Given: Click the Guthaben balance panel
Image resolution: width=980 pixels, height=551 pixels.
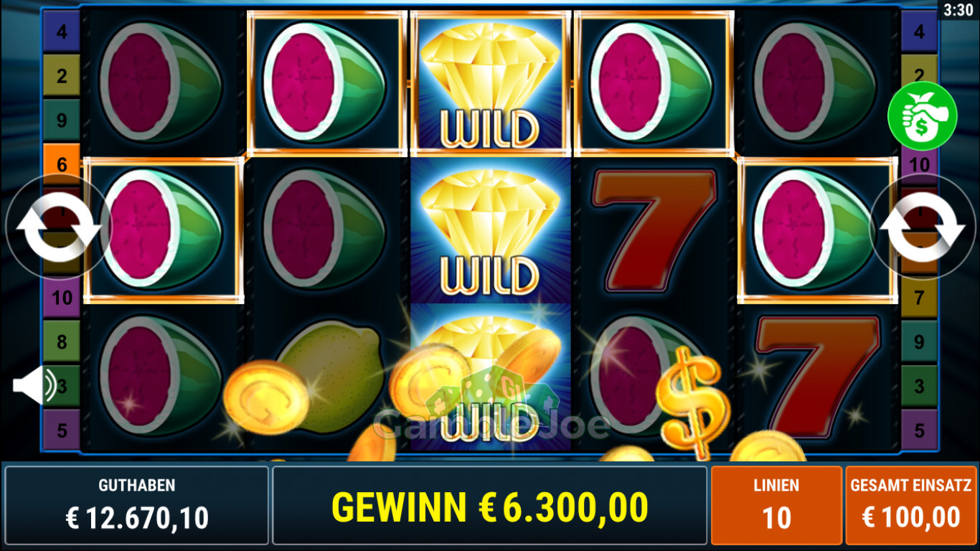Looking at the screenshot, I should coord(136,505).
